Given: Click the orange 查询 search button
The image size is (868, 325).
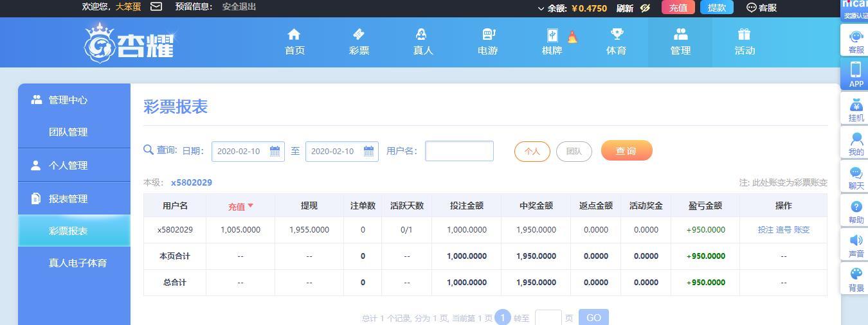Looking at the screenshot, I should click(626, 151).
